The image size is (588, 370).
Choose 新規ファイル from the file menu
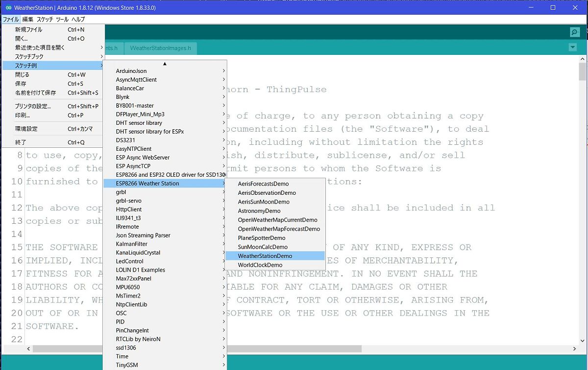[x=53, y=29]
